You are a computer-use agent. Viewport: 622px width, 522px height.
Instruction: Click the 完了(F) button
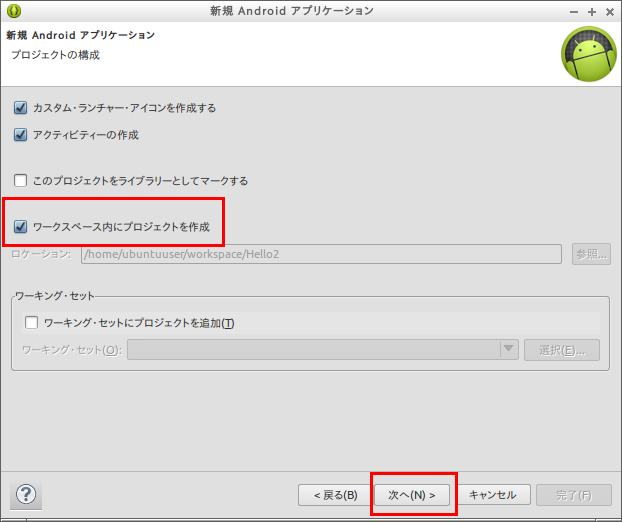574,495
